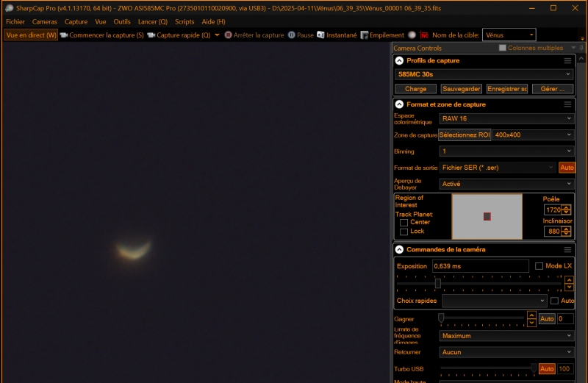Click the Exposition slider handle
Image resolution: width=588 pixels, height=383 pixels.
437,283
